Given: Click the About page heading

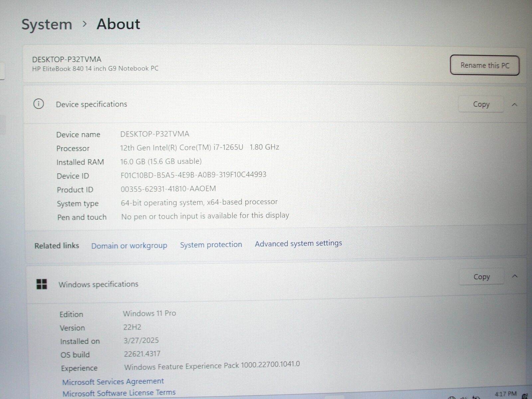Looking at the screenshot, I should click(x=118, y=24).
